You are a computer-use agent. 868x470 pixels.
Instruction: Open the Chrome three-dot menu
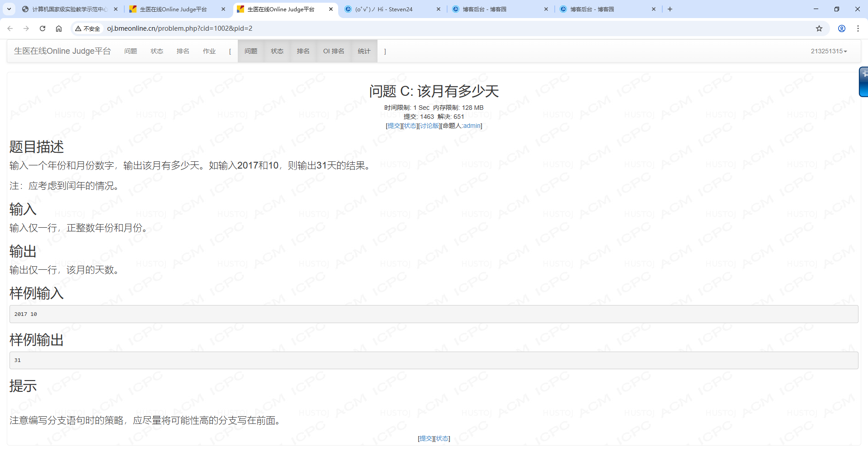pos(858,28)
